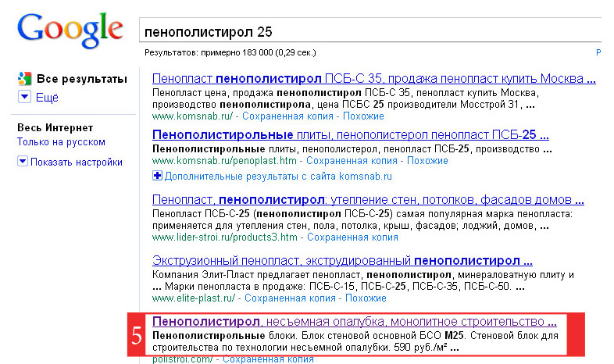Open result Пенопласт, пенополистирол: утепление стен
Viewport: 614px width, 364px height.
pos(368,200)
